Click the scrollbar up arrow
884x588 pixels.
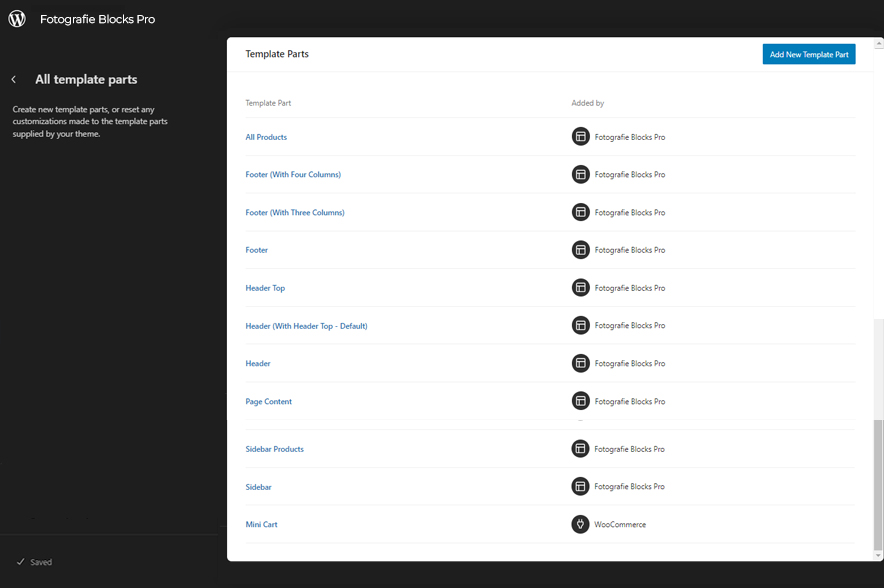(878, 44)
